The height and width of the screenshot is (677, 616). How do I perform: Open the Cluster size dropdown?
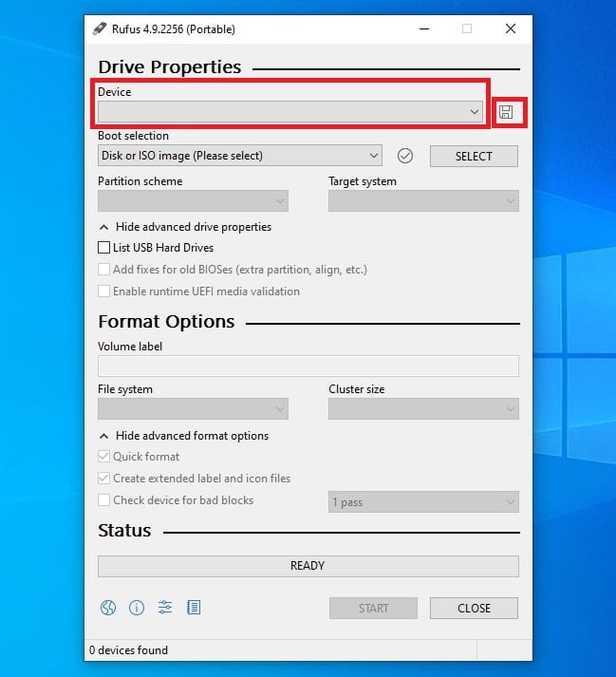pos(423,409)
